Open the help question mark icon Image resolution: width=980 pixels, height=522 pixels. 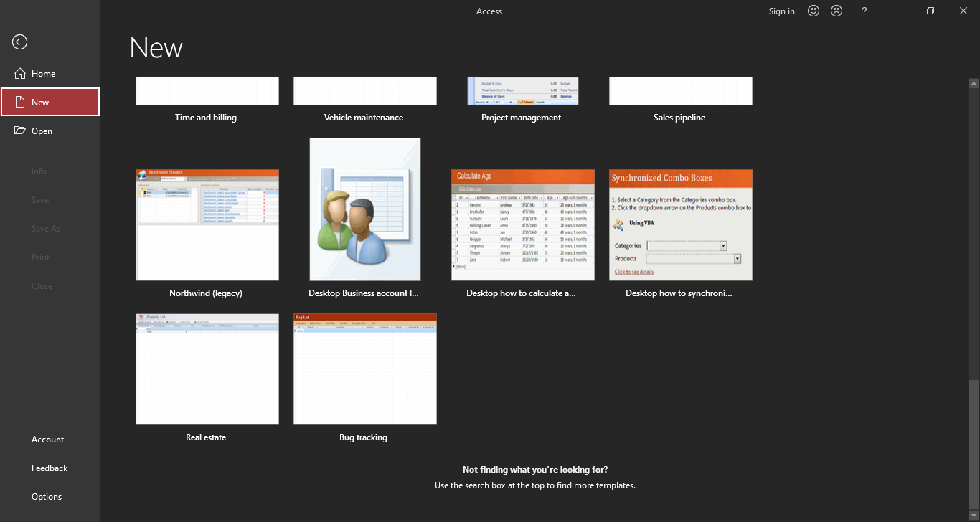[x=864, y=11]
